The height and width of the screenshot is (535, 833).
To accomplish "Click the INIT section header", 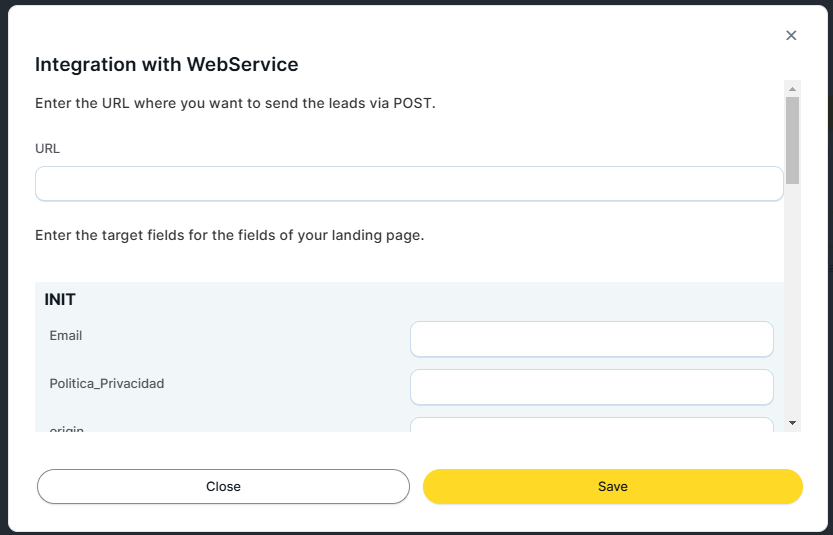I will pos(60,299).
